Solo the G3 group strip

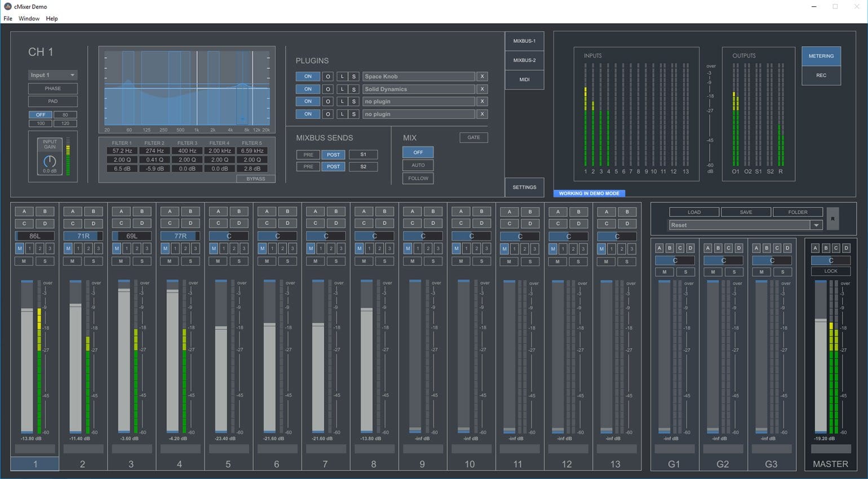[782, 272]
